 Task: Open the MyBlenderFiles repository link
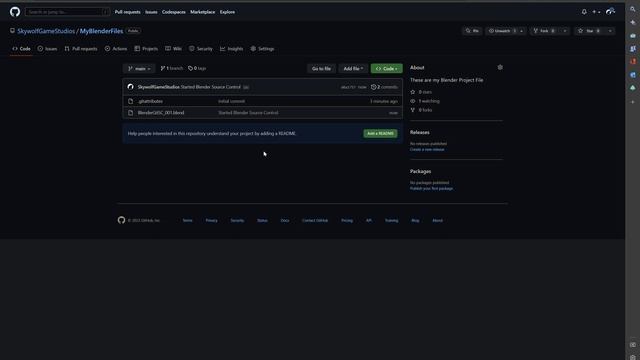101,31
